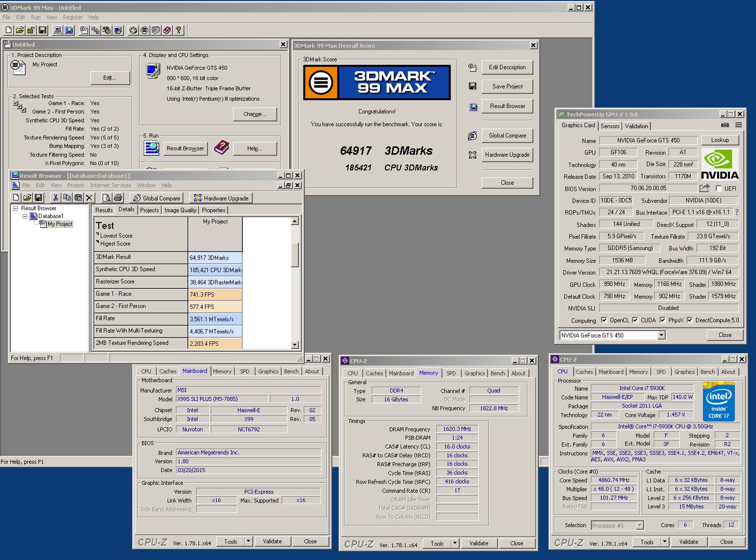This screenshot has height=560, width=756.
Task: Toggle the OpenCL checkbox in GPU-Z
Action: click(604, 320)
